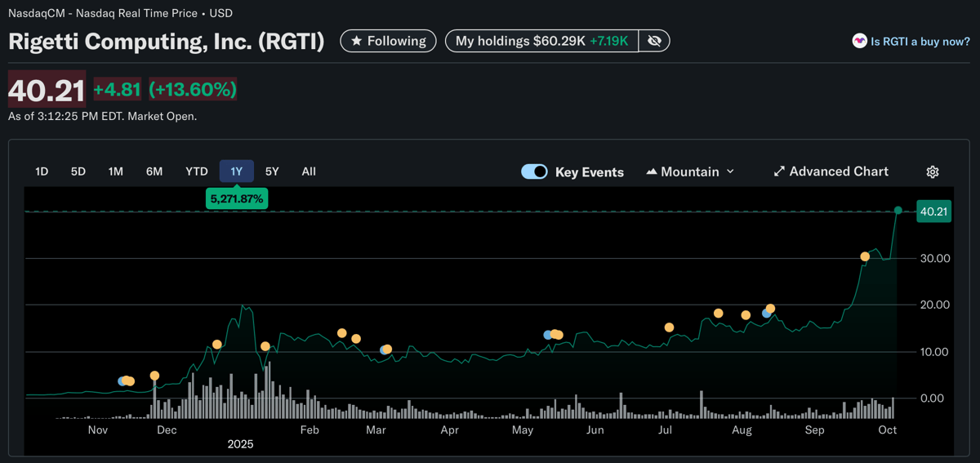Click the Advanced Chart expand icon

(779, 171)
